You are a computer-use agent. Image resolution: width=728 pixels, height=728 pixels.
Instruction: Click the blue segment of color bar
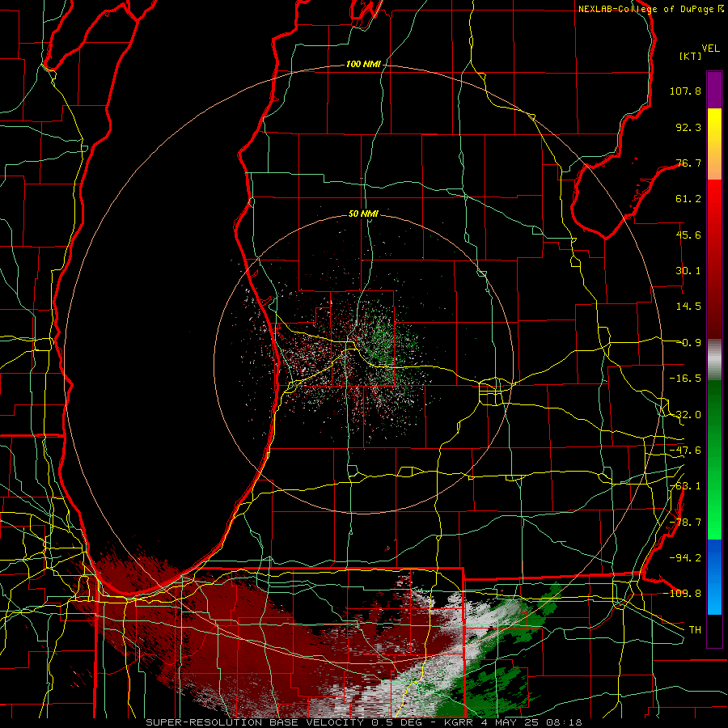(x=714, y=577)
